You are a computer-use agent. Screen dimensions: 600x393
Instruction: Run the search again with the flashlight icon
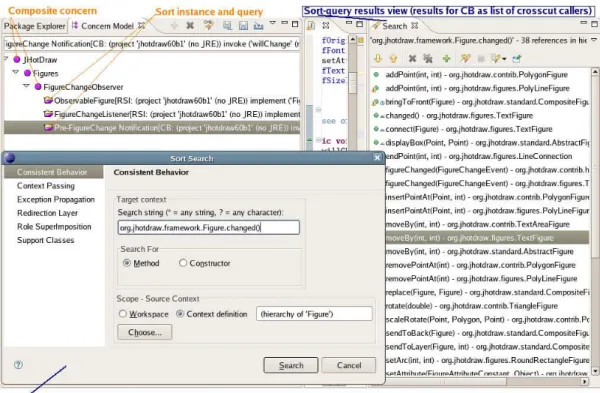[x=465, y=58]
